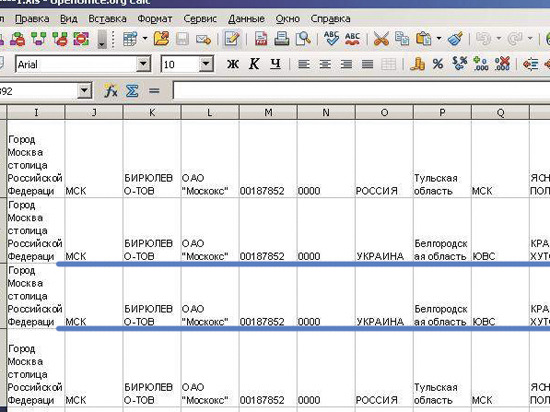Apply percent number format icon
The width and height of the screenshot is (550, 412).
coord(438,64)
